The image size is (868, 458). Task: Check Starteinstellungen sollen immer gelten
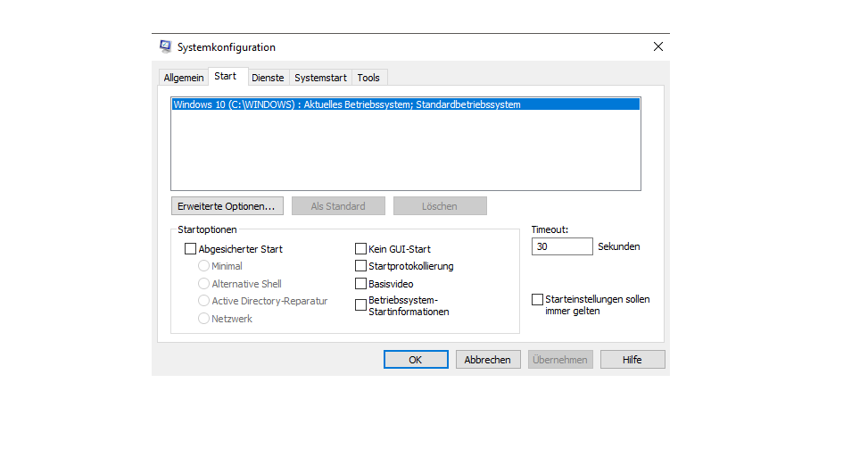[x=538, y=300]
